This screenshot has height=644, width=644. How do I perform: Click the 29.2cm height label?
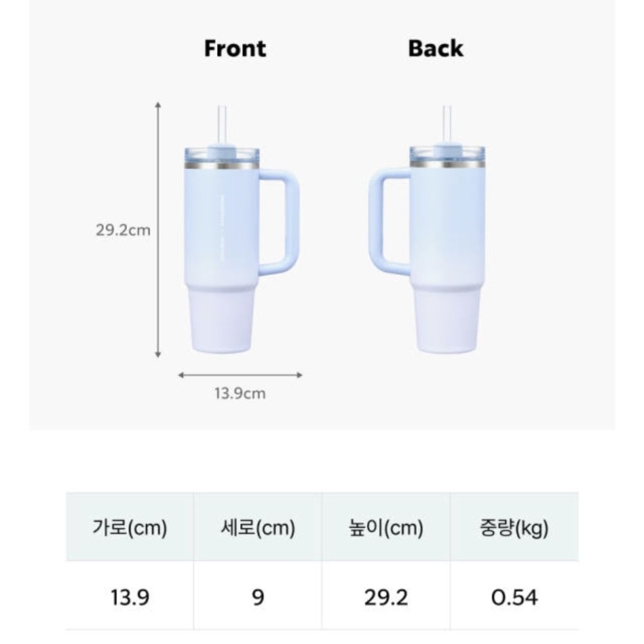tap(123, 230)
